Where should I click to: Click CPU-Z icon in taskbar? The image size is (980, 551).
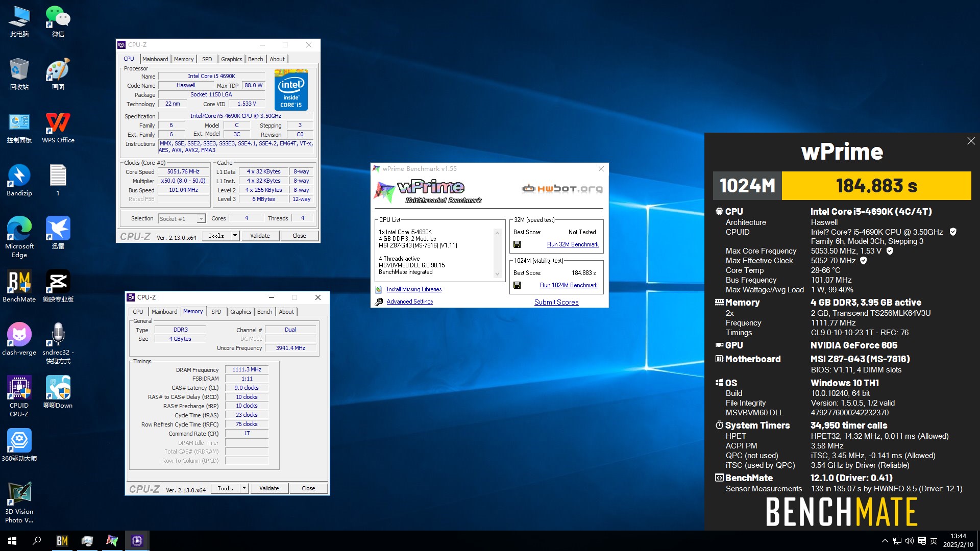click(x=137, y=541)
